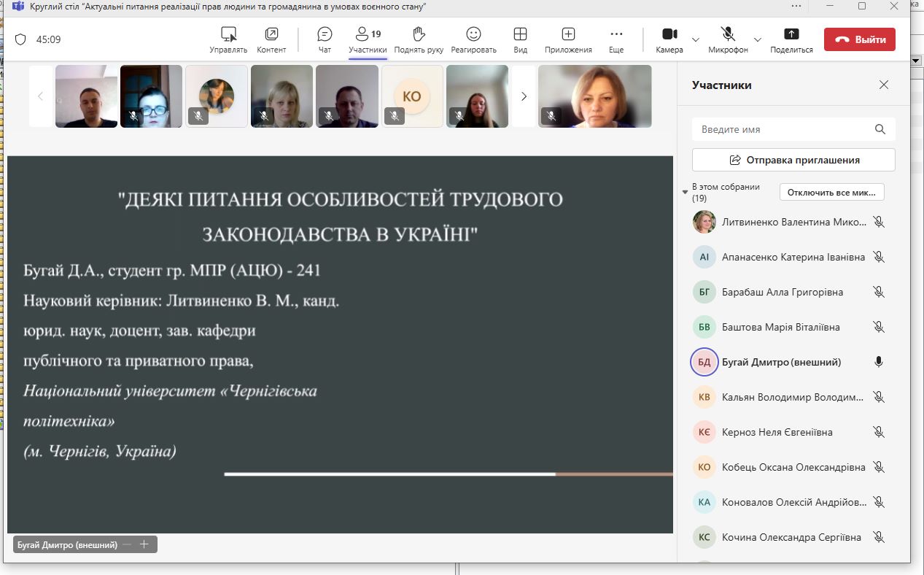This screenshot has width=924, height=575.
Task: Open Приложения (Apps) plus icon
Action: coord(568,34)
